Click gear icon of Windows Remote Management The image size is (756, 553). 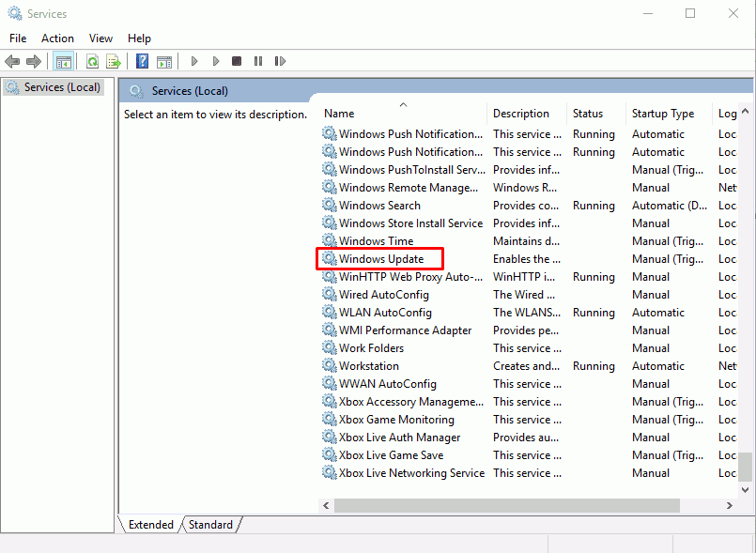point(330,187)
